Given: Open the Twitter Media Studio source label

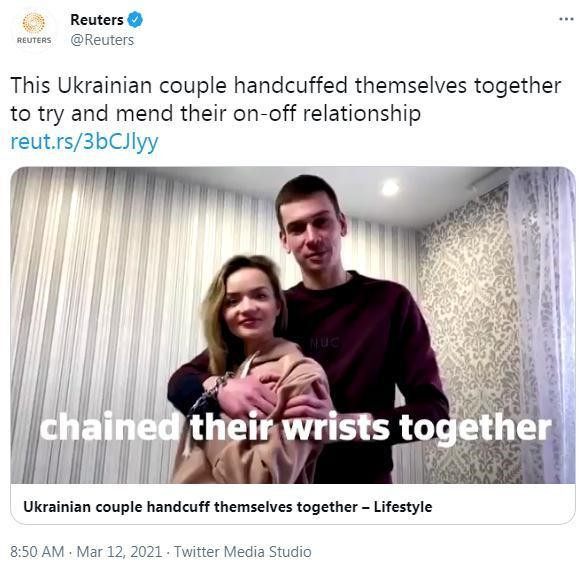Looking at the screenshot, I should [x=243, y=552].
